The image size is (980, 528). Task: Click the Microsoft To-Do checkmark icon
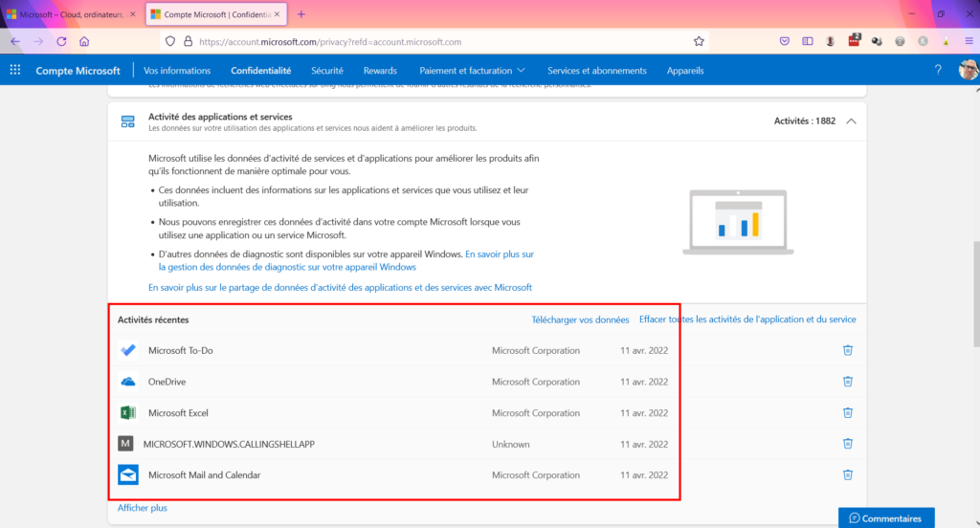[x=128, y=350]
